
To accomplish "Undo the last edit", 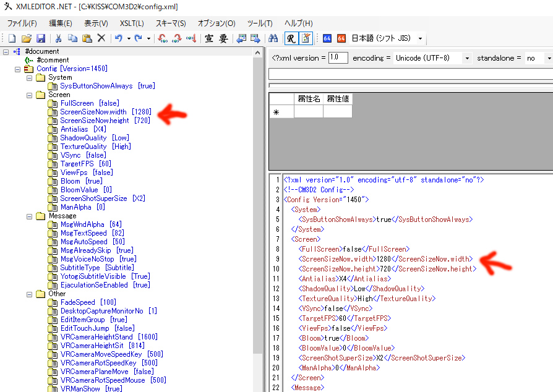I will (x=119, y=38).
